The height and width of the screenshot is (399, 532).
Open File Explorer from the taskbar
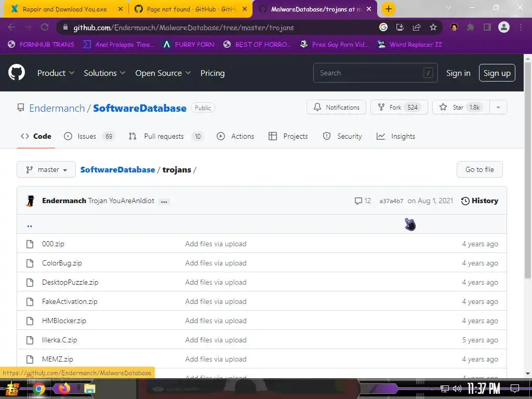pos(89,389)
